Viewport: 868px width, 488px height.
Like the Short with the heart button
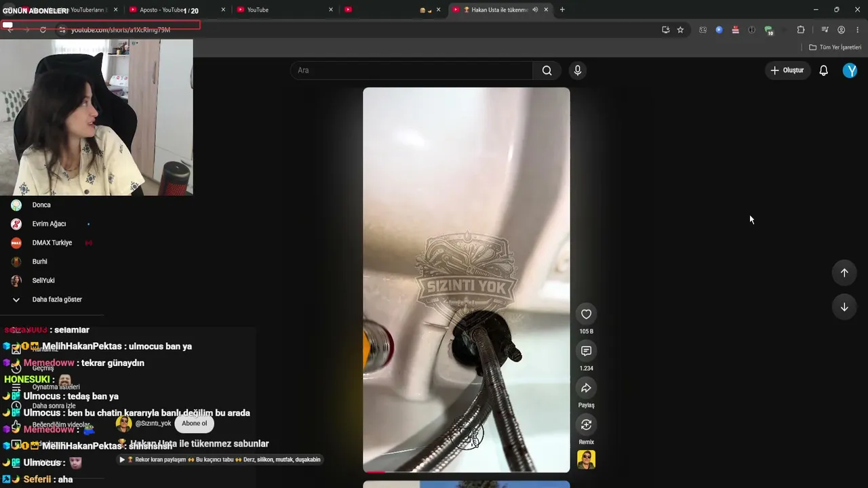tap(586, 314)
